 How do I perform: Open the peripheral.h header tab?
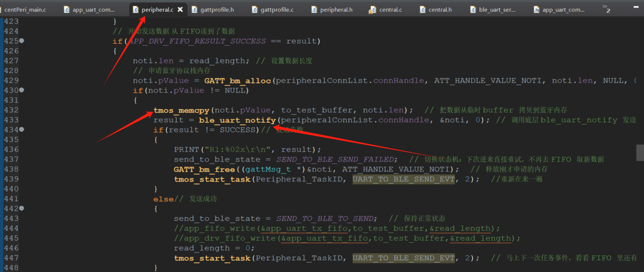(x=332, y=9)
